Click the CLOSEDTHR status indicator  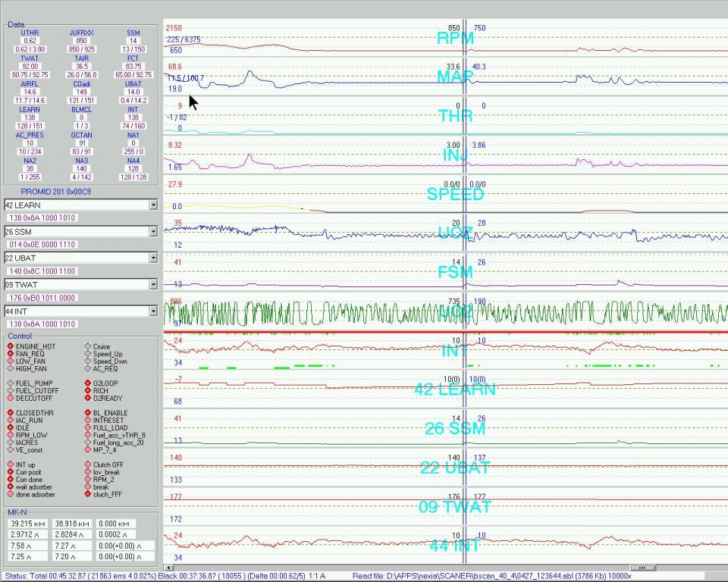coord(11,414)
